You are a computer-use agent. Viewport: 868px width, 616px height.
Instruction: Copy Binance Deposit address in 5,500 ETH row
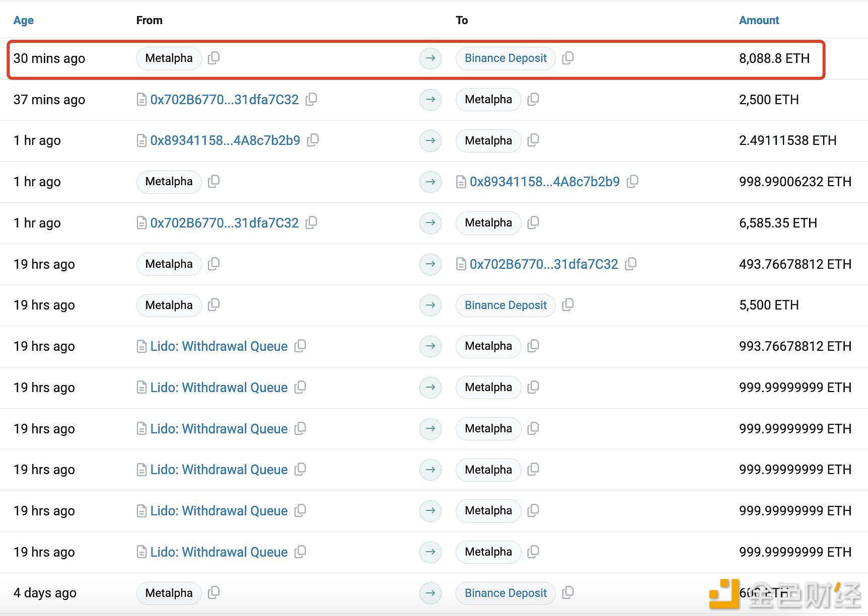pyautogui.click(x=567, y=304)
